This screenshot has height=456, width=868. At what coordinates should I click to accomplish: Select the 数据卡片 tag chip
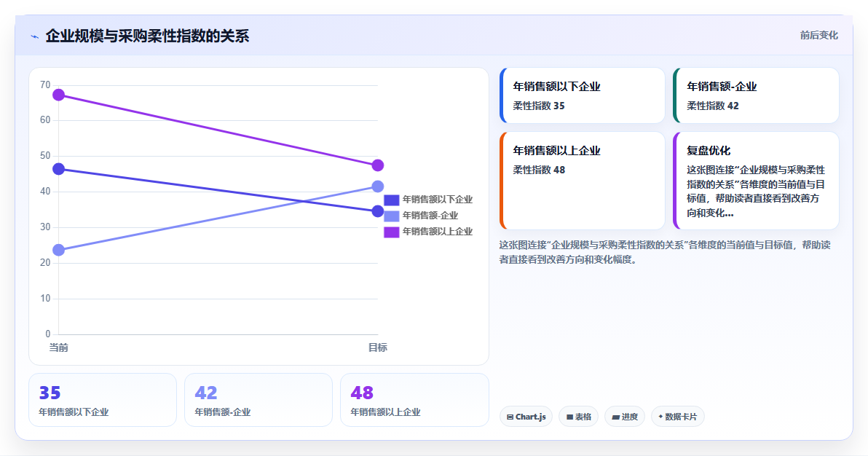click(x=677, y=417)
